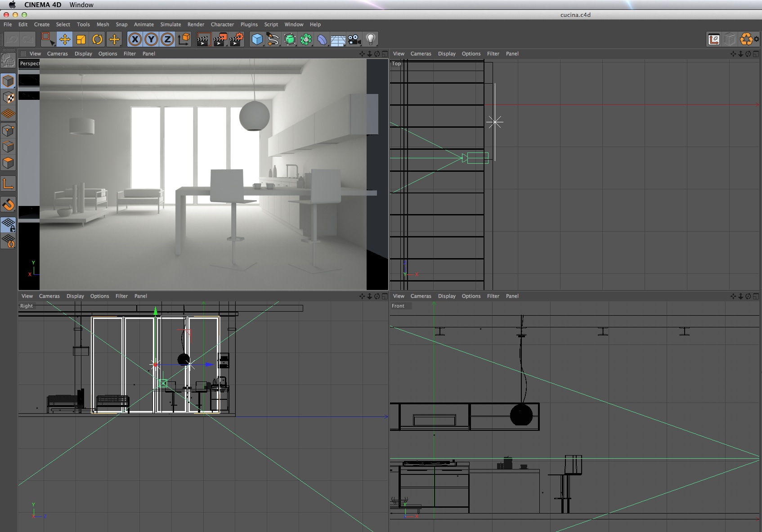762x532 pixels.
Task: Toggle the Z axis lock
Action: click(x=167, y=40)
